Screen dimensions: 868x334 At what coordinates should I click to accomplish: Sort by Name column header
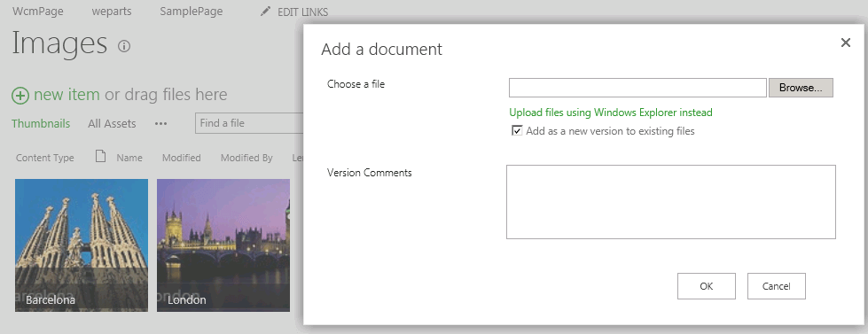129,158
